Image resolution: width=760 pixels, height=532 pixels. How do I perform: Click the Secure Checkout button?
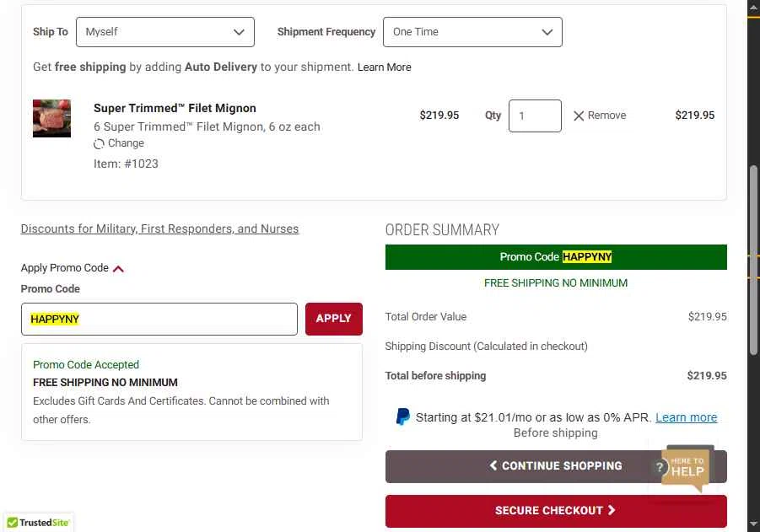(x=555, y=510)
